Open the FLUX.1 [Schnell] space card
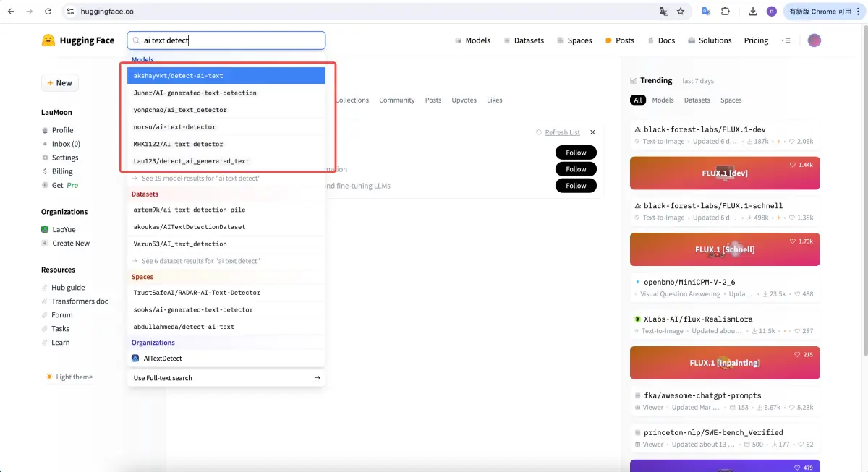Image resolution: width=868 pixels, height=472 pixels. click(725, 249)
